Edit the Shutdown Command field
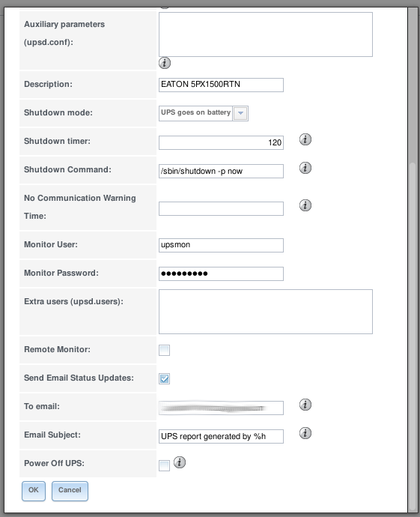Image resolution: width=420 pixels, height=517 pixels. (x=221, y=171)
